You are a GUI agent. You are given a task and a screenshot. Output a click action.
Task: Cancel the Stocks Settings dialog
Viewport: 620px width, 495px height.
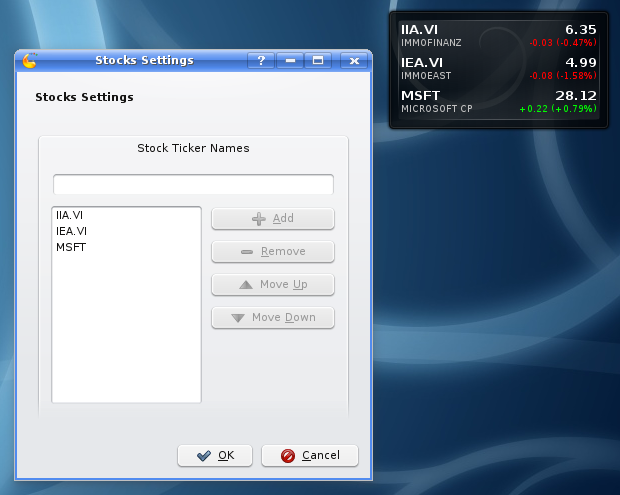point(310,455)
